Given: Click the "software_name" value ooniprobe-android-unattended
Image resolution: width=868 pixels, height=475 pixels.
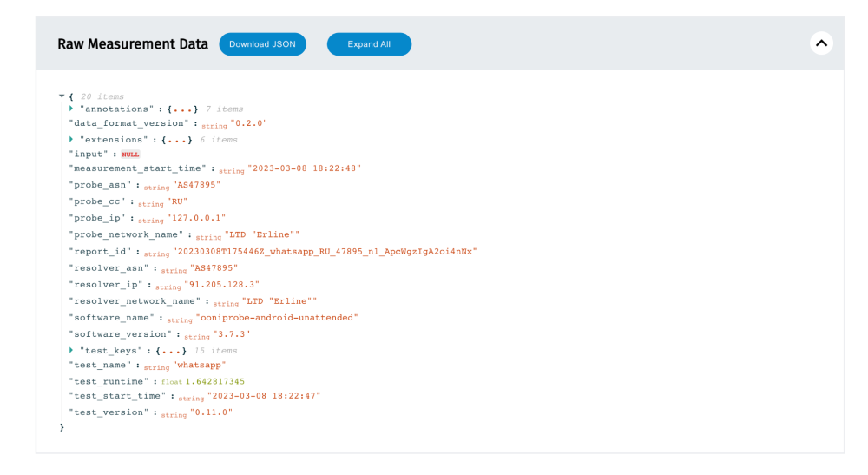Looking at the screenshot, I should click(277, 318).
